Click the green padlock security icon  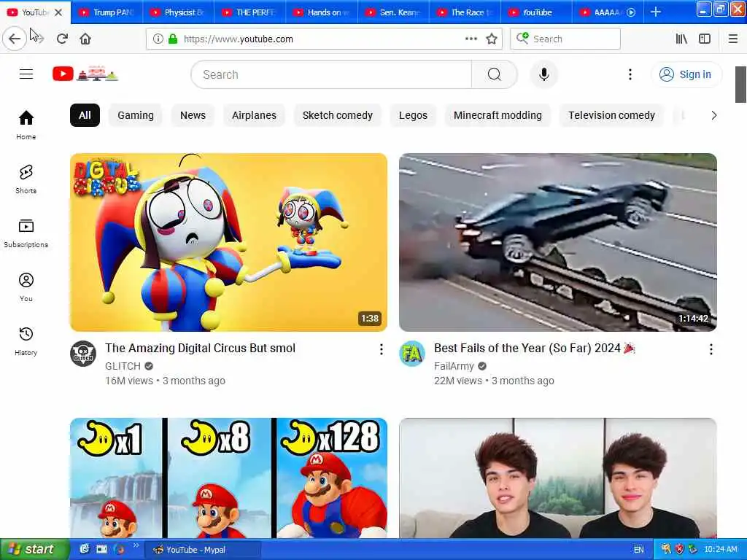(x=173, y=39)
